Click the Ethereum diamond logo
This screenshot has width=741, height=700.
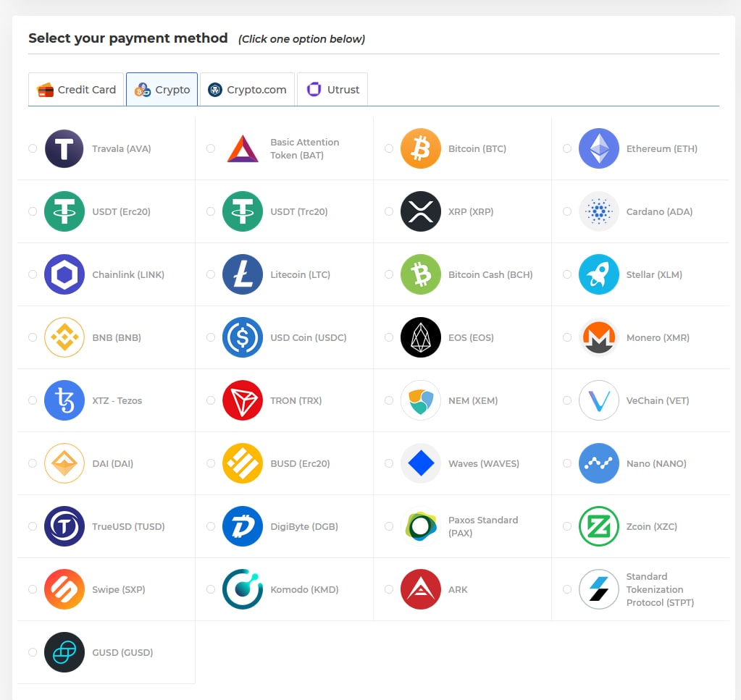click(x=599, y=149)
